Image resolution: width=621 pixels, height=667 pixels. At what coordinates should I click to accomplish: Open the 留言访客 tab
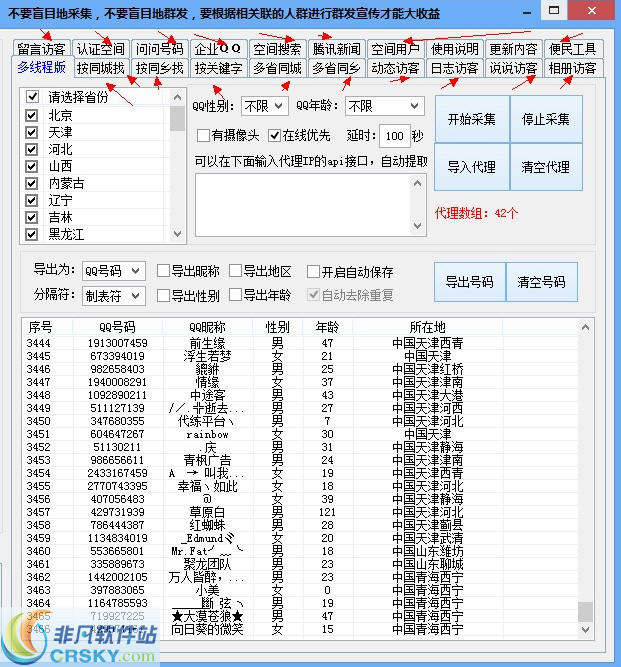[41, 49]
